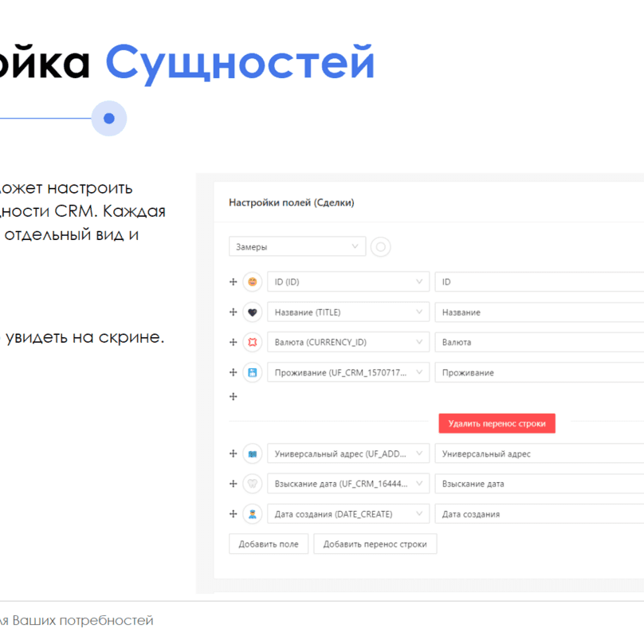Click the Добавить поле button
The image size is (644, 644).
click(269, 544)
